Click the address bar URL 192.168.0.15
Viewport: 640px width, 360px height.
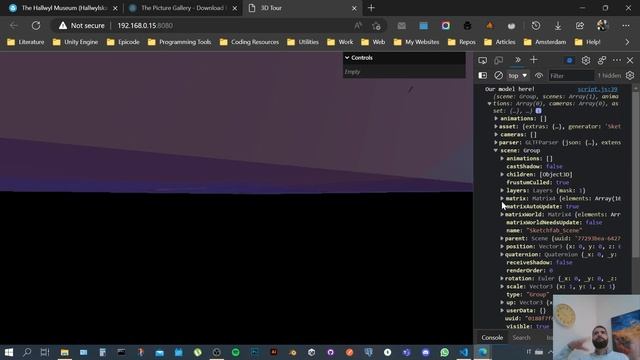[145, 25]
